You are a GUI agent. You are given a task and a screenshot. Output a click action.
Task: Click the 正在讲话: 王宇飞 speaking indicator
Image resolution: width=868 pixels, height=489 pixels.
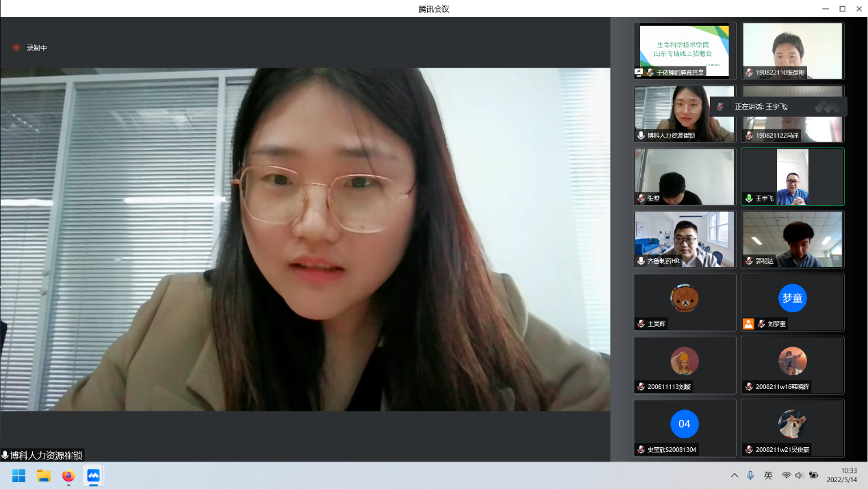click(779, 107)
